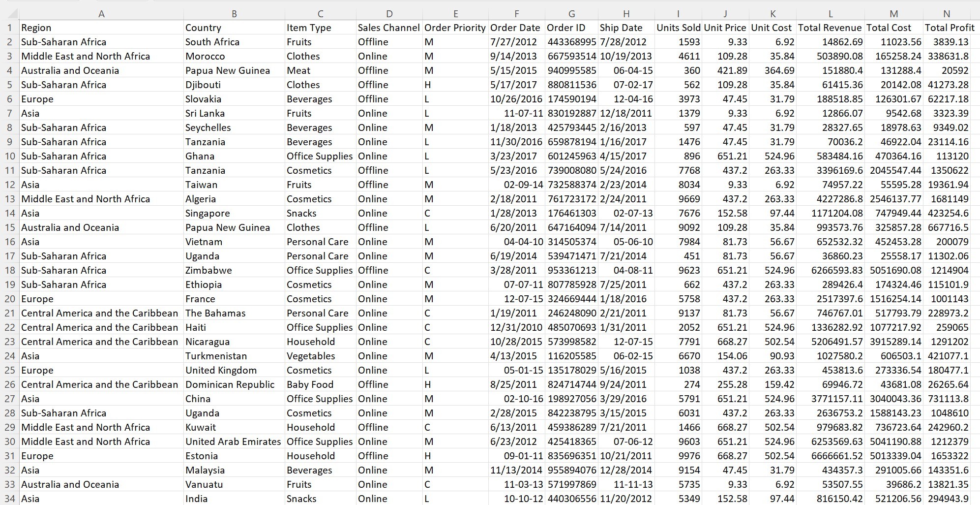
Task: Click the 'France' cell
Action: (x=234, y=299)
